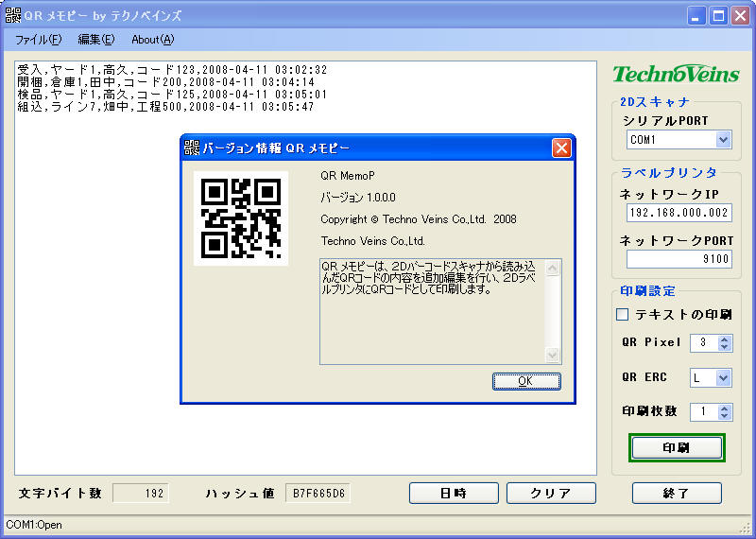This screenshot has width=756, height=539.
Task: Increase the QR Pixel value with the up arrow
Action: (724, 339)
